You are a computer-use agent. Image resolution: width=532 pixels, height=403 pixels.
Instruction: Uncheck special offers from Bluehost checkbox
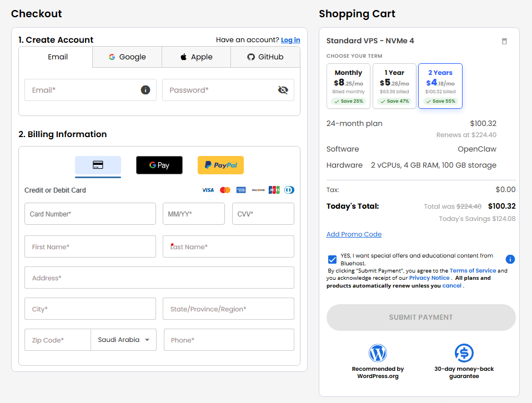(332, 260)
